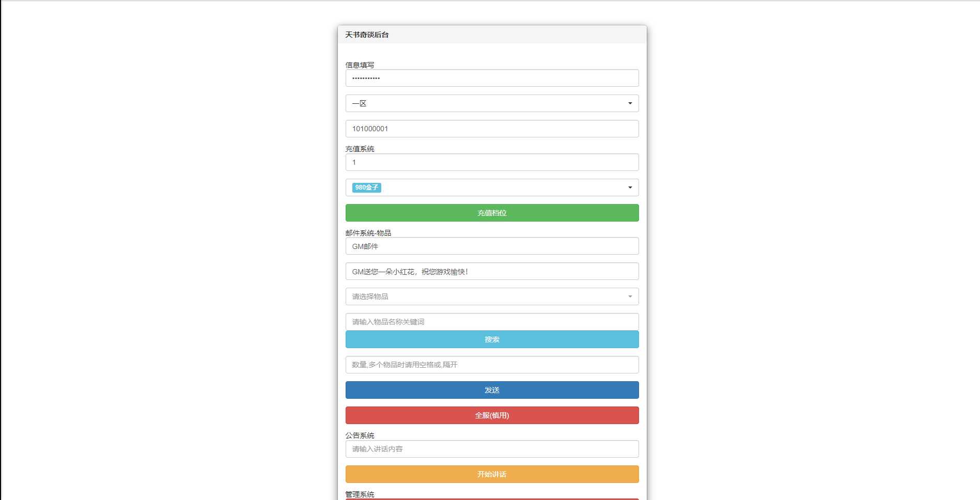980x500 pixels.
Task: Open the 一区 server dropdown
Action: click(x=492, y=103)
